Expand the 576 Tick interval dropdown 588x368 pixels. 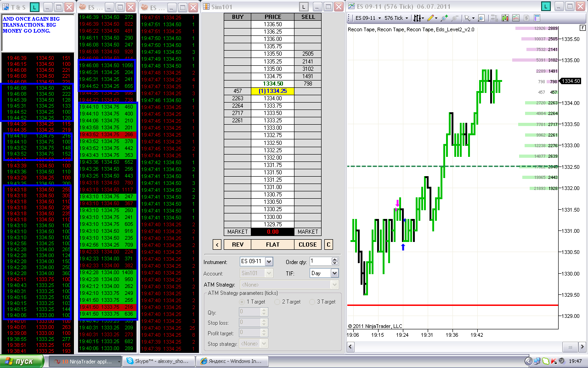tap(406, 18)
